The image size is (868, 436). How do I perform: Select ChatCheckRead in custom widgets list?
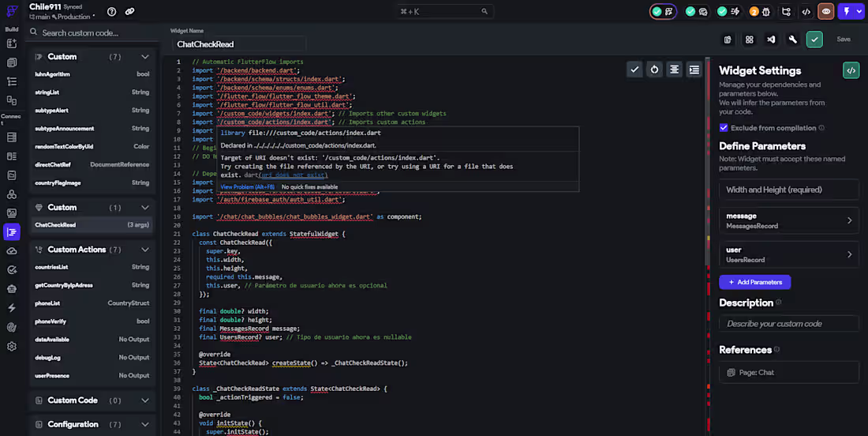tap(55, 225)
